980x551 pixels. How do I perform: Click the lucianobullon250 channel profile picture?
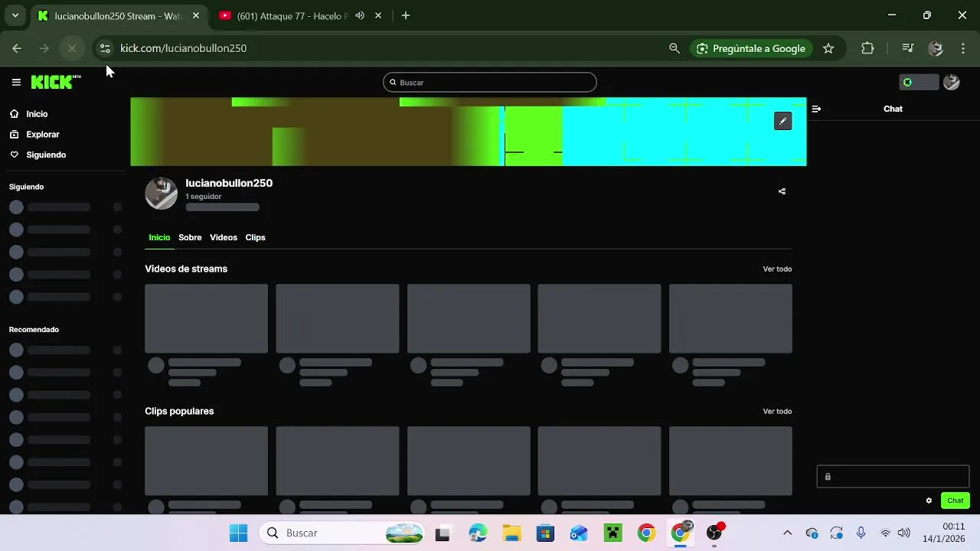click(162, 194)
